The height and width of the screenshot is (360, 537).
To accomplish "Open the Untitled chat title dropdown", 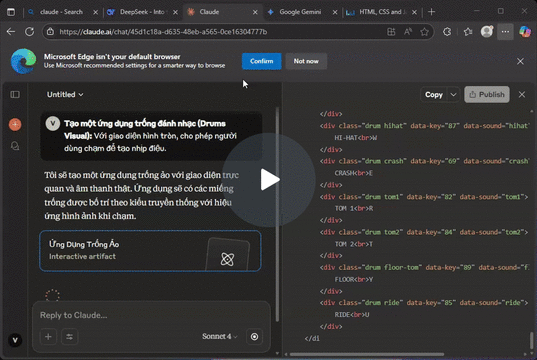I will point(65,95).
